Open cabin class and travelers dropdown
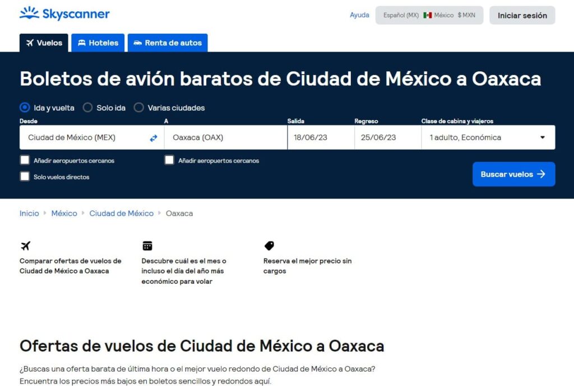The height and width of the screenshot is (392, 574). point(488,137)
